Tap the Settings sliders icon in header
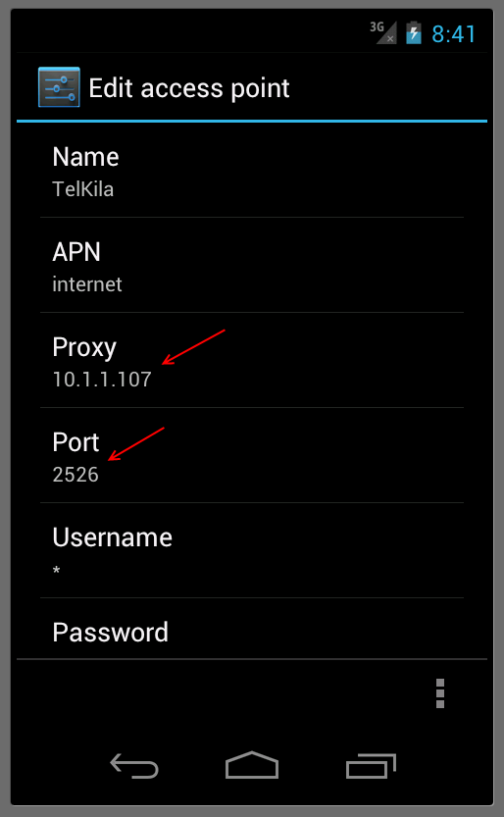Image resolution: width=504 pixels, height=817 pixels. point(59,87)
